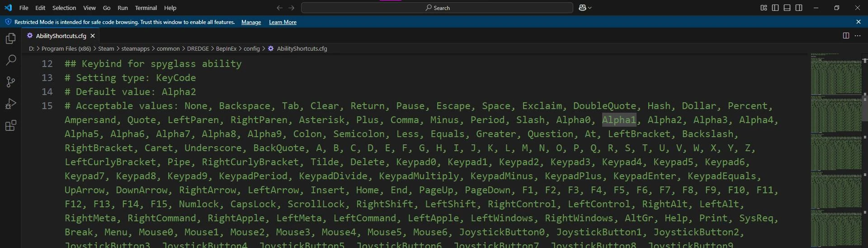Open the config breadcrumb segment

[x=251, y=48]
